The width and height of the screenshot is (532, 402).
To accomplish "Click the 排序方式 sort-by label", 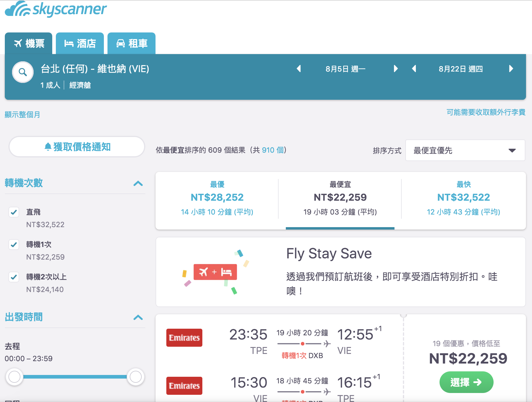I will 387,151.
